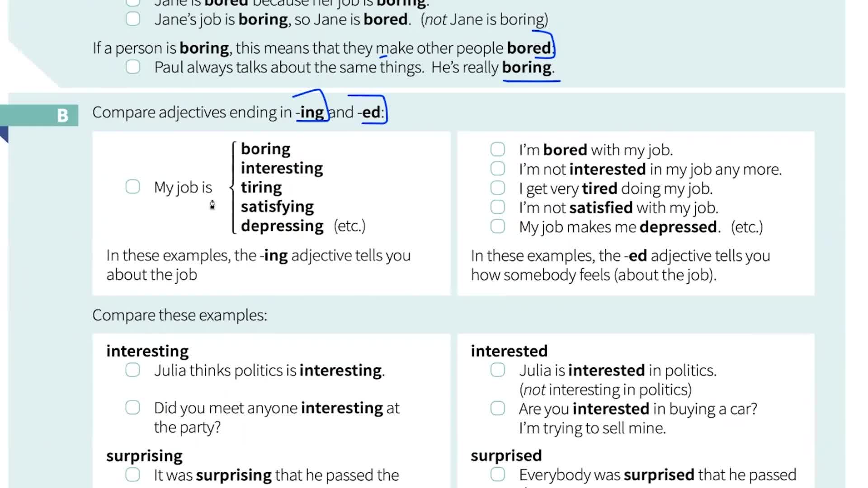This screenshot has width=868, height=488.
Task: Tick 'Paul always talks about the same things' box
Action: coord(132,67)
